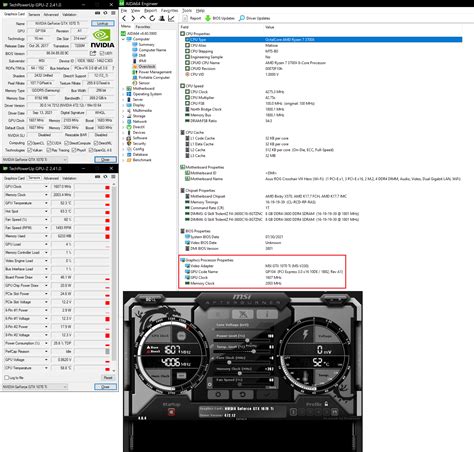Viewport: 474px width, 452px height.
Task: Click GPU-Z screenshot camera icon in top window
Action: click(x=97, y=13)
